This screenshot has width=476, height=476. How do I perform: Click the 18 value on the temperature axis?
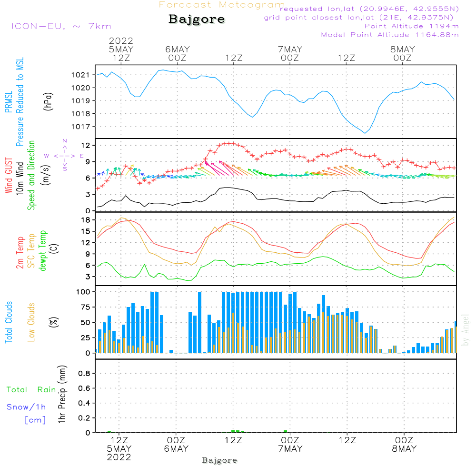coord(86,220)
